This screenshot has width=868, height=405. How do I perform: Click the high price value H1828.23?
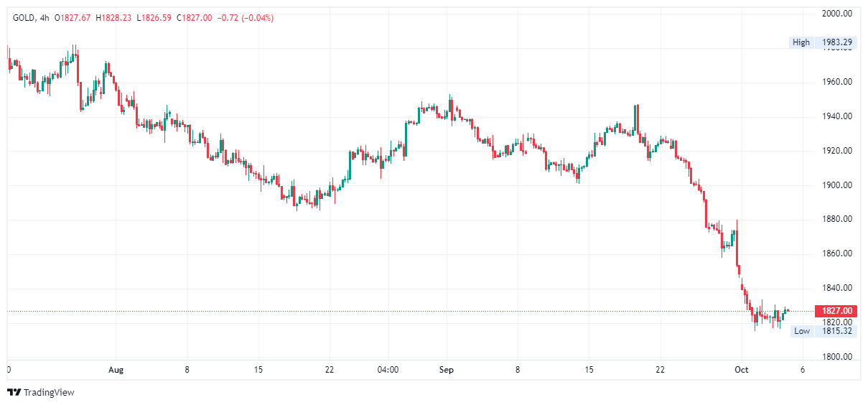(113, 18)
